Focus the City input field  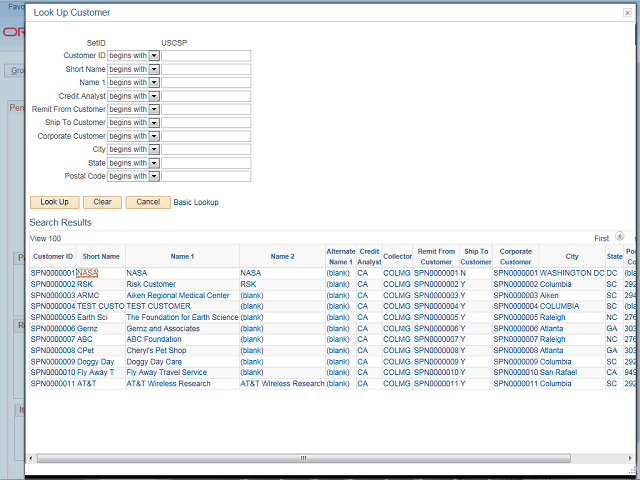[206, 149]
